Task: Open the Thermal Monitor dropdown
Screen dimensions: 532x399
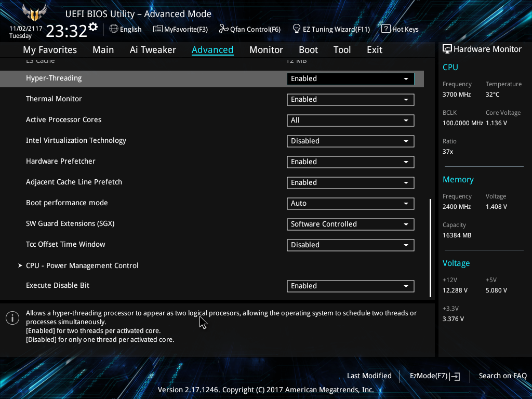Action: click(351, 99)
